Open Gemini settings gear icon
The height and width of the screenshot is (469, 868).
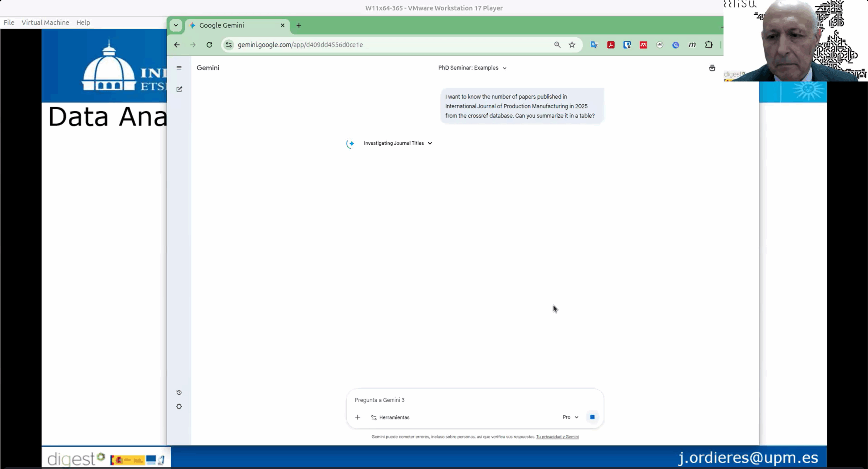(179, 407)
